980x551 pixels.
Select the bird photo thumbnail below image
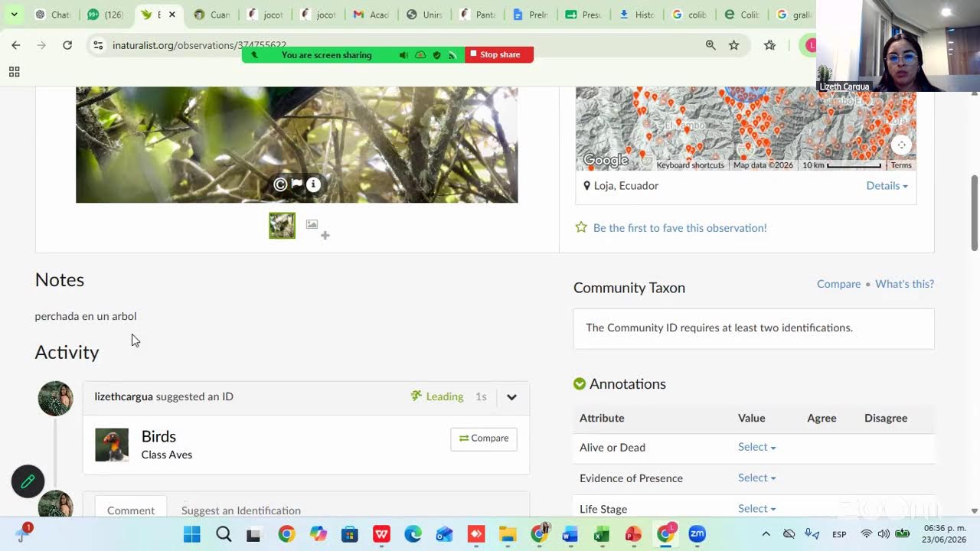tap(282, 225)
